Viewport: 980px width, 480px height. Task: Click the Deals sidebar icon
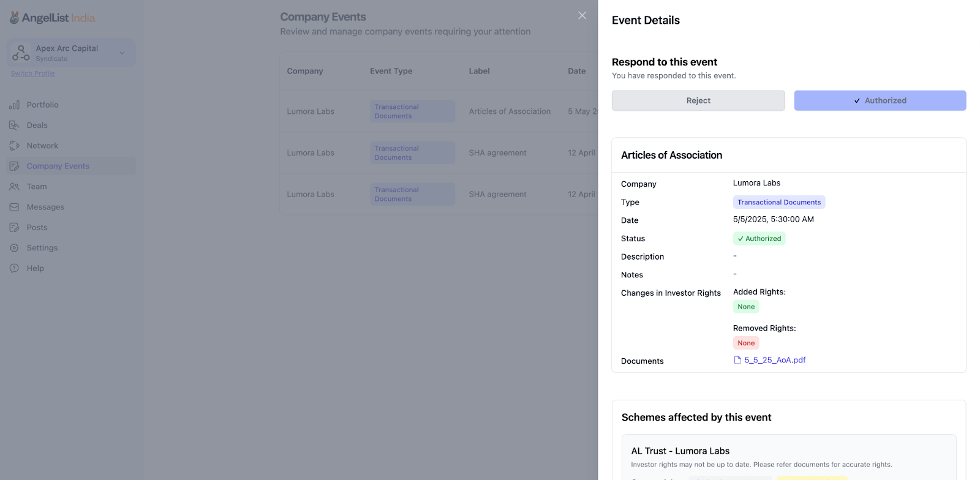[x=14, y=125]
